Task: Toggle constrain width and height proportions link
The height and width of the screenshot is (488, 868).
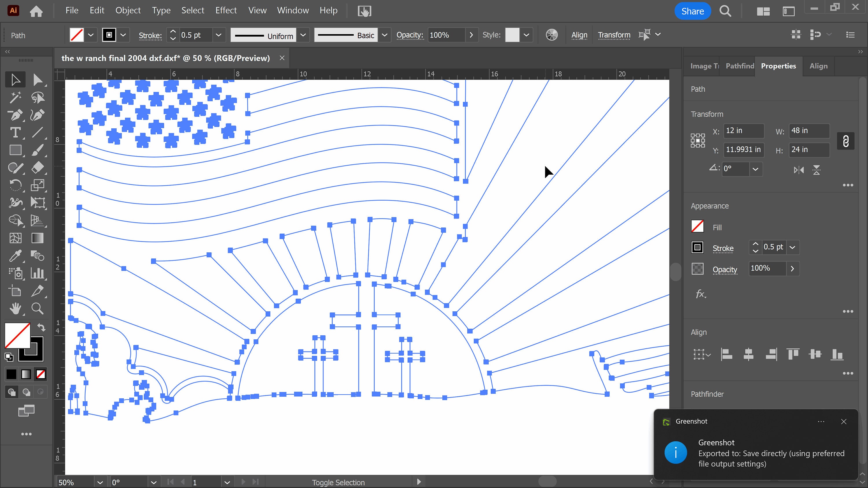Action: pos(846,141)
